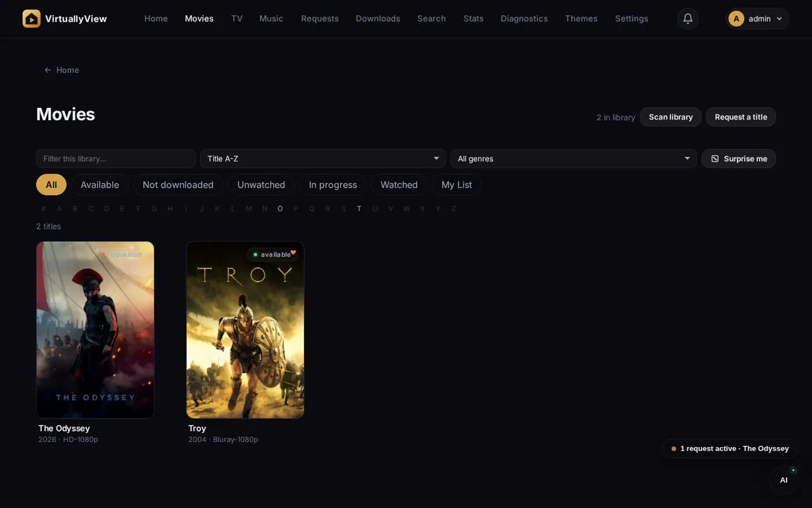Open the notifications bell
The height and width of the screenshot is (508, 812).
point(688,18)
